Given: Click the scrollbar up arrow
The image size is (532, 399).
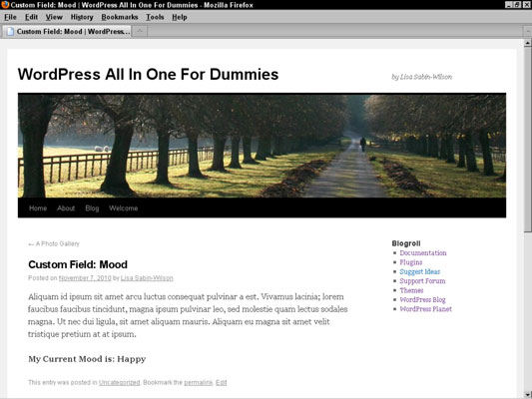Looking at the screenshot, I should click(x=528, y=43).
